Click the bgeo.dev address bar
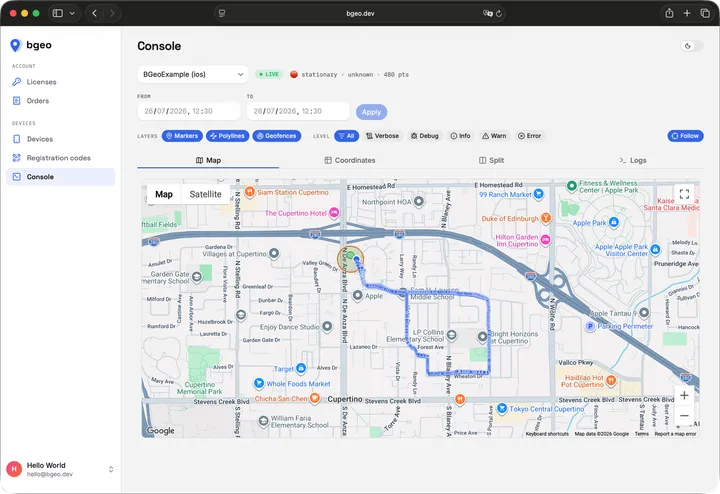 360,13
